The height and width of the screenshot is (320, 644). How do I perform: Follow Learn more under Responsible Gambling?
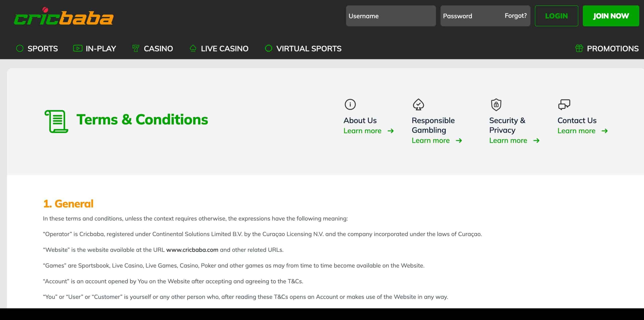click(x=430, y=140)
